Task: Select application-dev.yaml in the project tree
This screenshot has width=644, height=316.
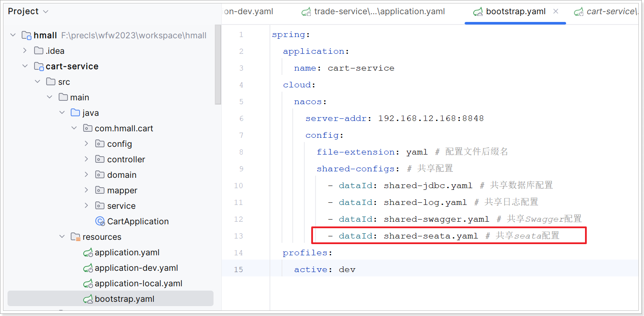Action: tap(136, 268)
